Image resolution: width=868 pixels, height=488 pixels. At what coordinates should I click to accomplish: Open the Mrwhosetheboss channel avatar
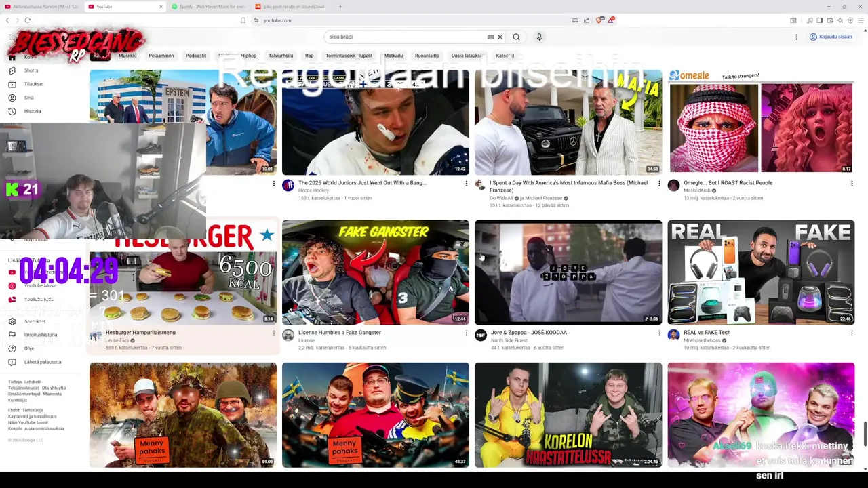[x=673, y=335]
